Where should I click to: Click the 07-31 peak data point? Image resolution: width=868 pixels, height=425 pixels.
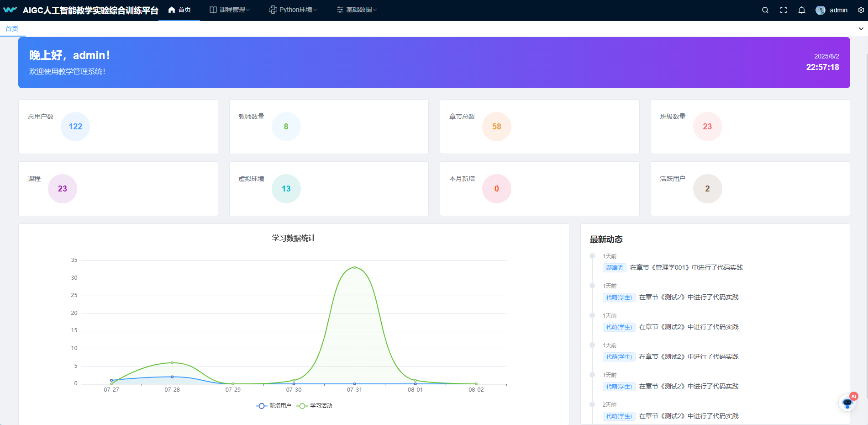coord(354,267)
